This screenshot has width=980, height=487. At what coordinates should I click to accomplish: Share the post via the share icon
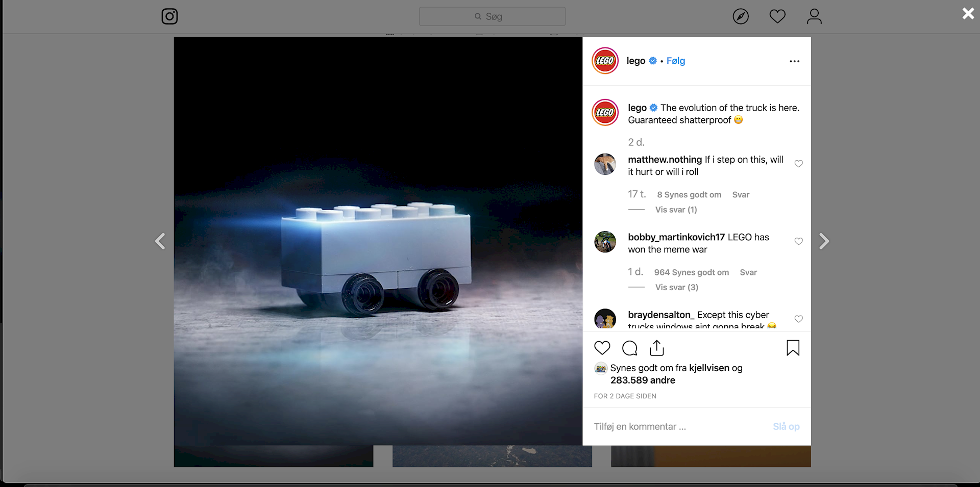point(657,347)
